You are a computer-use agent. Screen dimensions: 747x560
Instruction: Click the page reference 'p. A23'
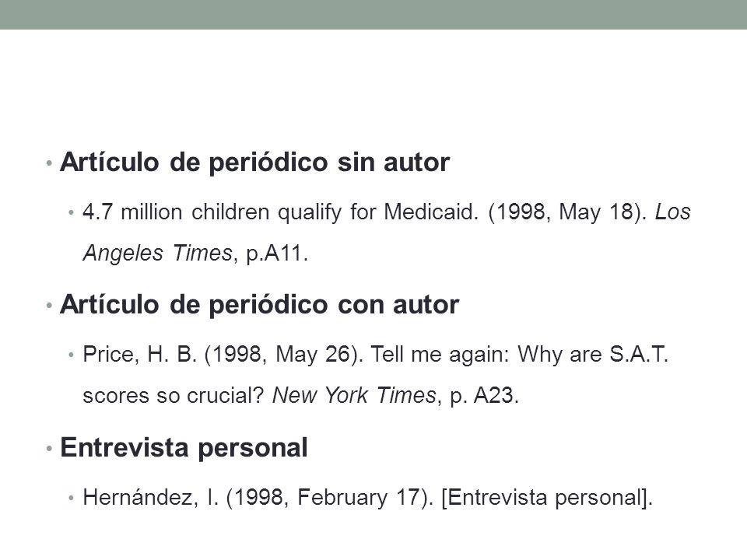pos(482,396)
